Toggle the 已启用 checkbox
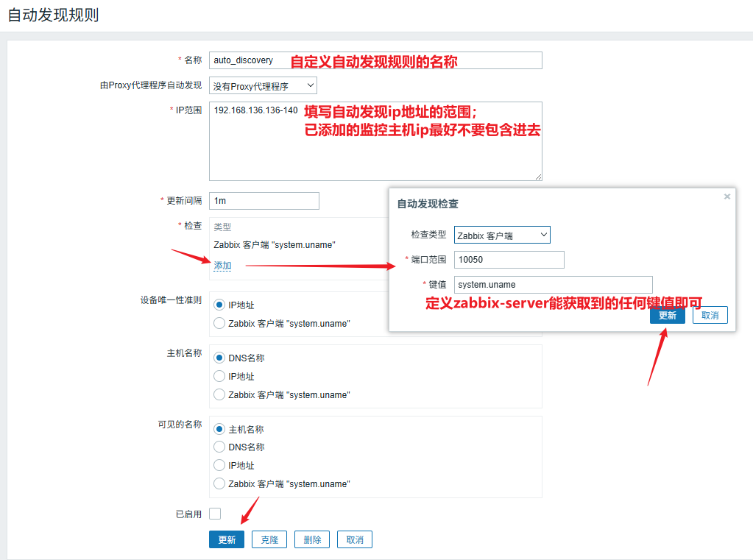753x560 pixels. pos(215,514)
